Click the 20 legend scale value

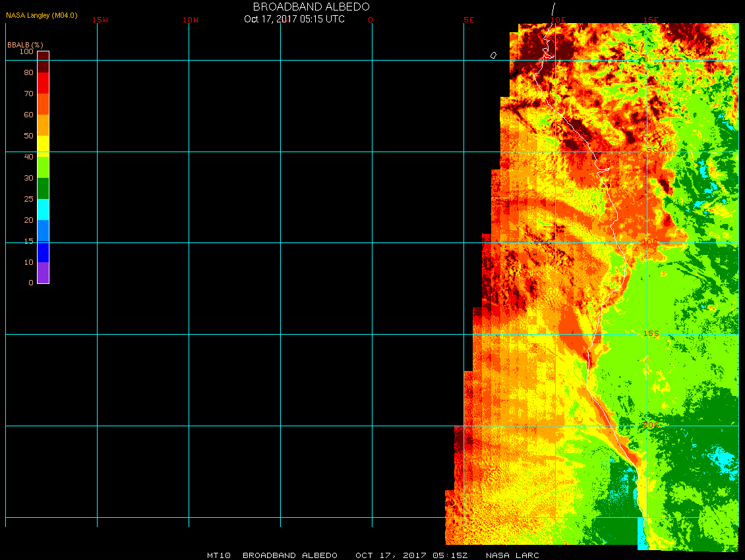29,220
